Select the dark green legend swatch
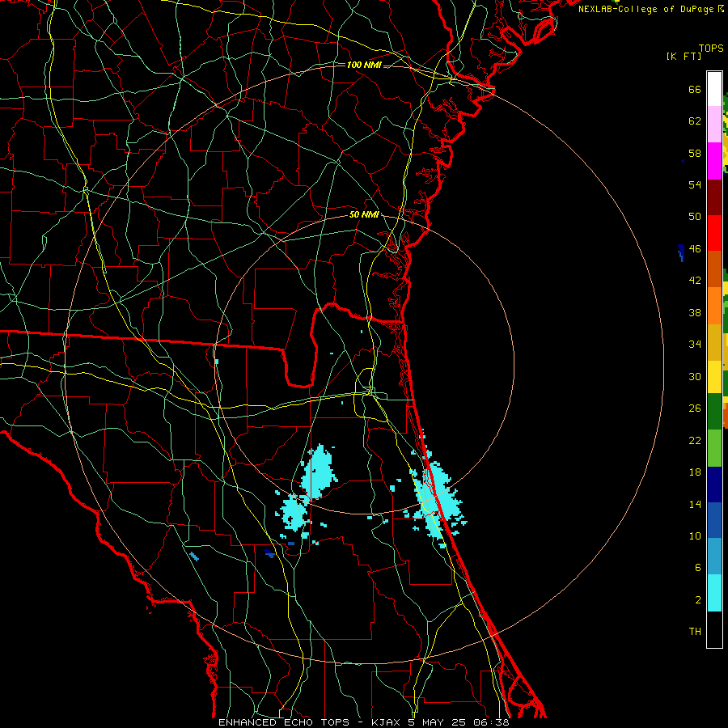 (x=714, y=412)
